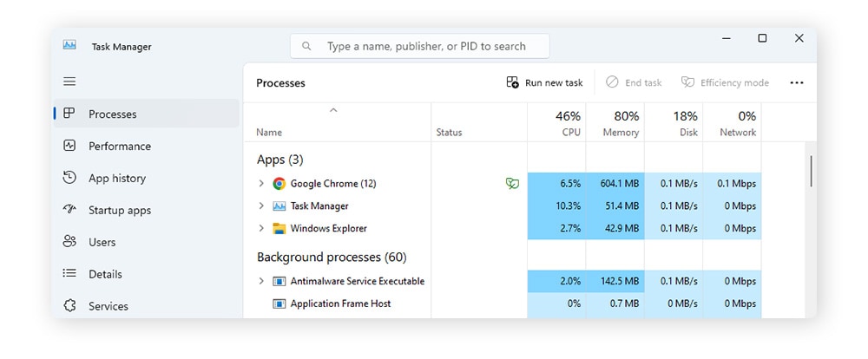This screenshot has height=359, width=868.
Task: Select the Application Frame Host row
Action: pos(503,304)
